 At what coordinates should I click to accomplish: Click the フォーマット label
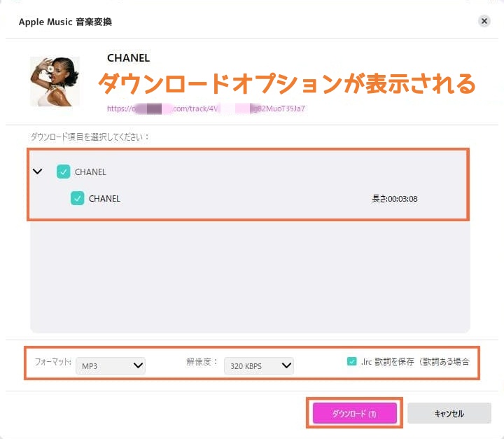coord(53,363)
